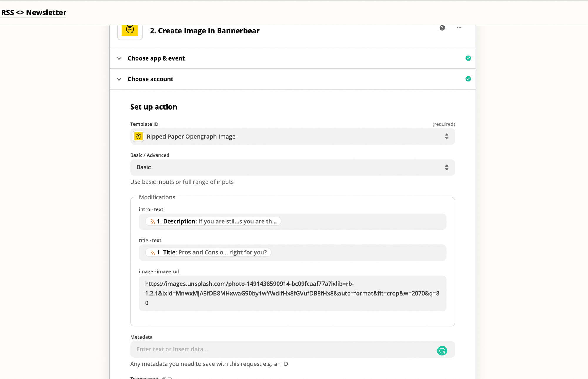Select the first Transparent radio button

(164, 378)
